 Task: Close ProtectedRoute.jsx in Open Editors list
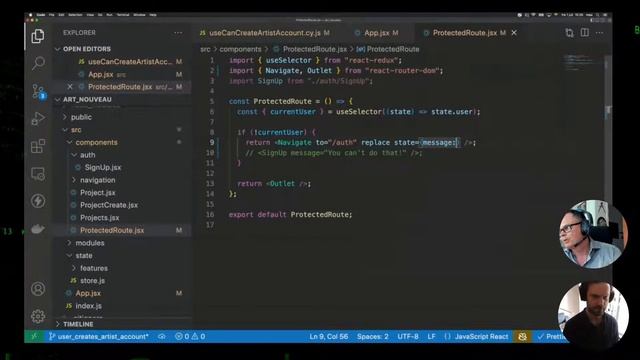click(x=70, y=87)
